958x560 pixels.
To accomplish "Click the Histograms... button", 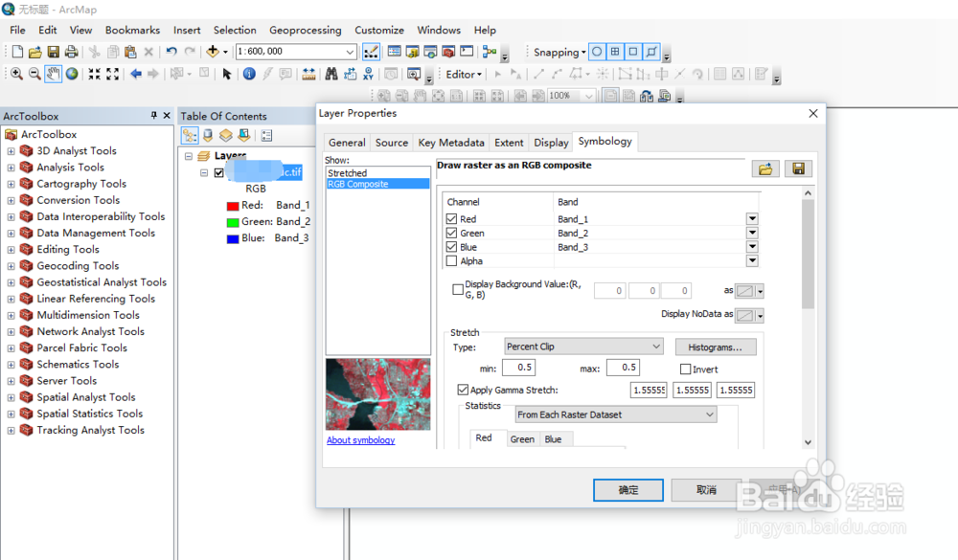I will coord(716,347).
